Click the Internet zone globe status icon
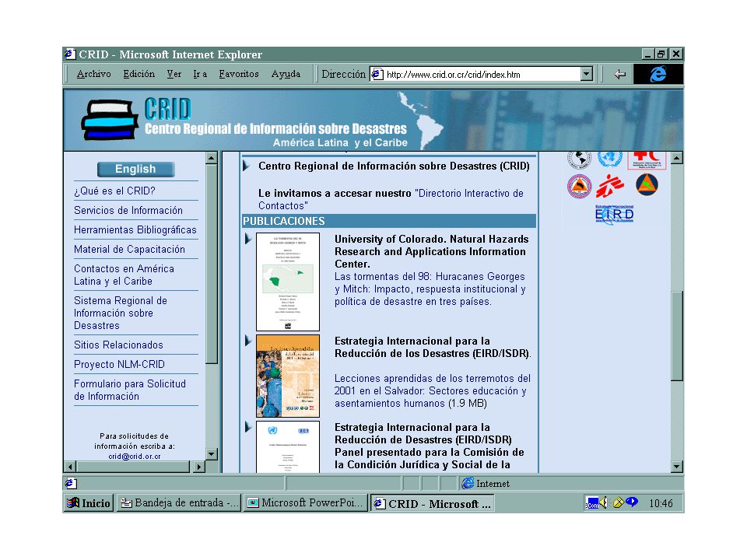Viewport: 747px width, 560px height. pos(468,483)
